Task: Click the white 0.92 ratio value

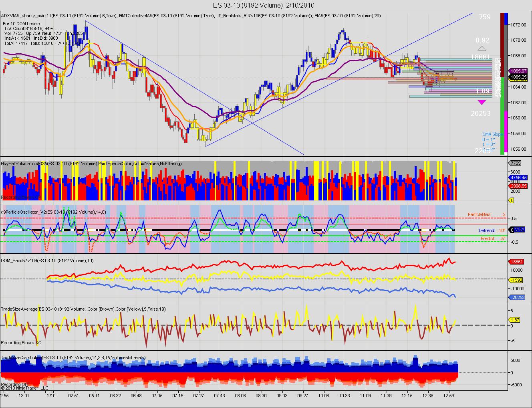Action: (482, 40)
